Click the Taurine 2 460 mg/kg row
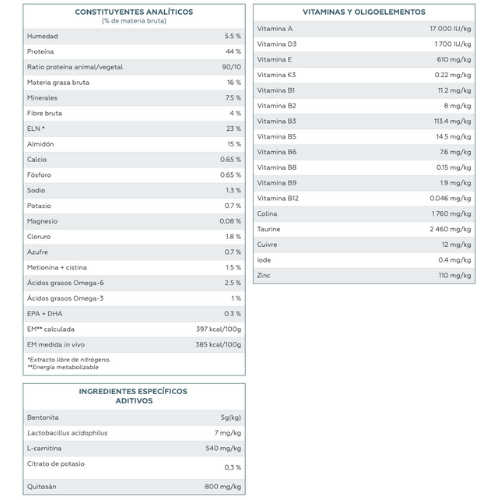 364,229
